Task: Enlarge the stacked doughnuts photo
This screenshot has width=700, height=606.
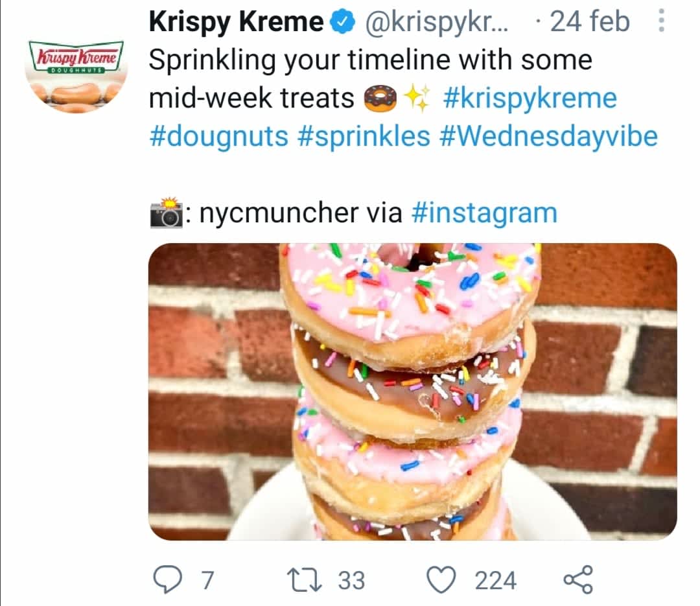Action: click(x=412, y=391)
